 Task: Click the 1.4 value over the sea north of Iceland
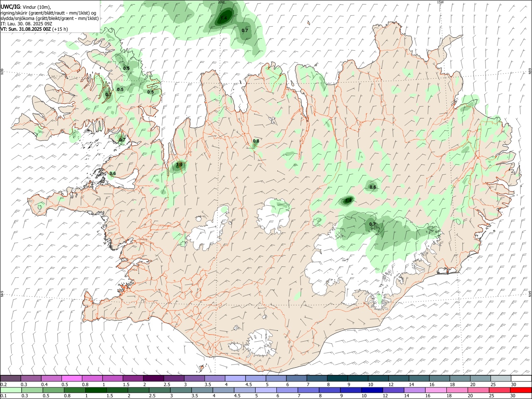tap(224, 18)
